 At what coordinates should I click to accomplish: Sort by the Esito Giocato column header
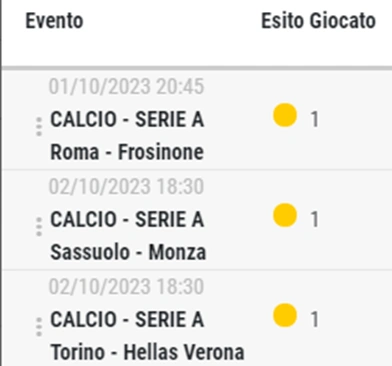click(318, 21)
